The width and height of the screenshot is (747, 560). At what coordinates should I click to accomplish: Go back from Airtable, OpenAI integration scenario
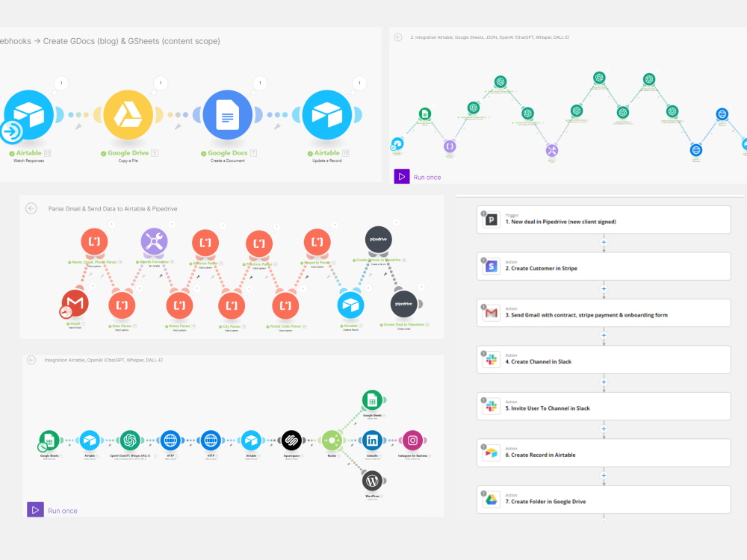click(x=31, y=360)
